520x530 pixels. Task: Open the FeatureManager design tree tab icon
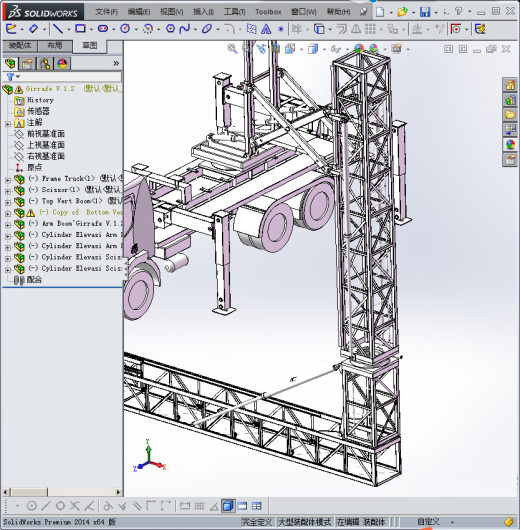(x=10, y=63)
